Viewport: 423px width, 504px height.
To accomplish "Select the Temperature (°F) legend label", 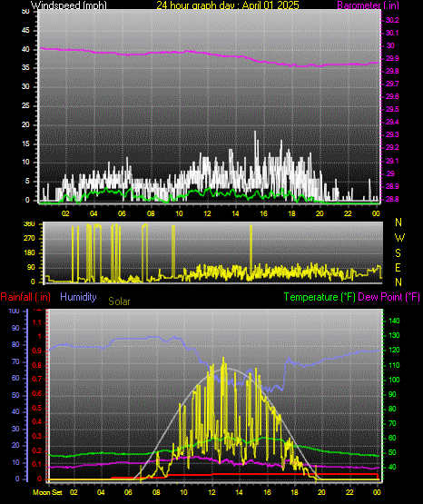I will click(320, 297).
